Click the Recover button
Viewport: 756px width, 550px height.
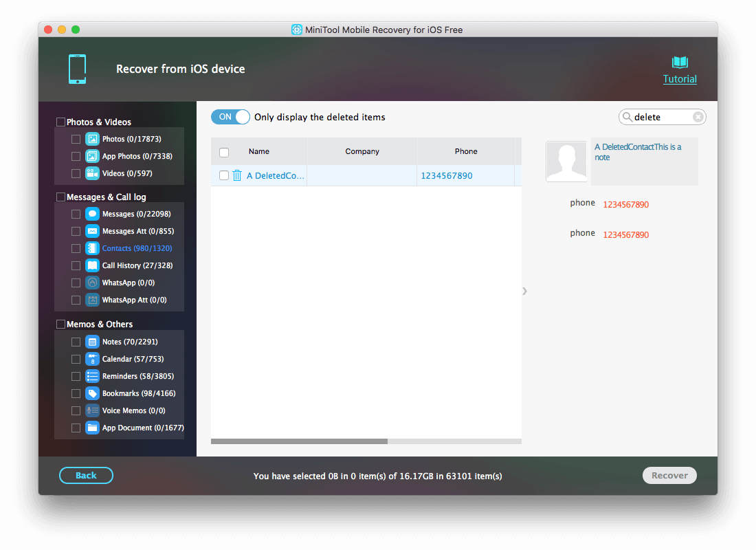pos(669,475)
